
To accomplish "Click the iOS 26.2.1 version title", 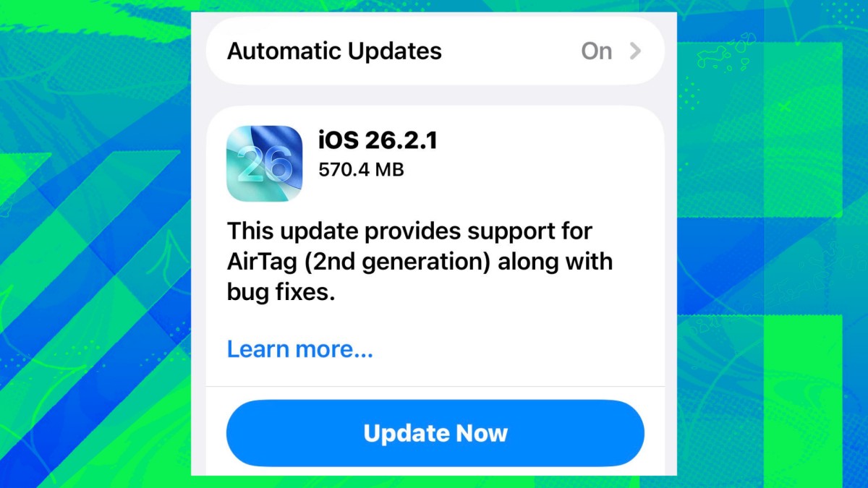I will 378,140.
